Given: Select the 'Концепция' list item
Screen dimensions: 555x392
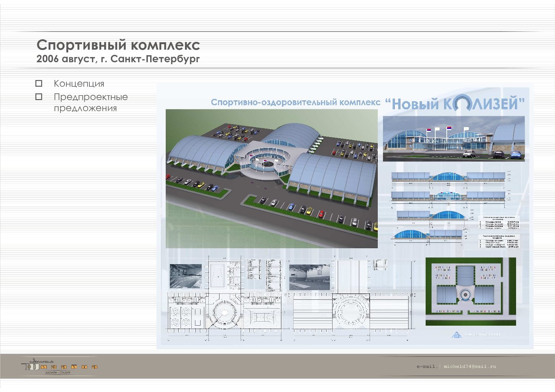Looking at the screenshot, I should click(79, 84).
